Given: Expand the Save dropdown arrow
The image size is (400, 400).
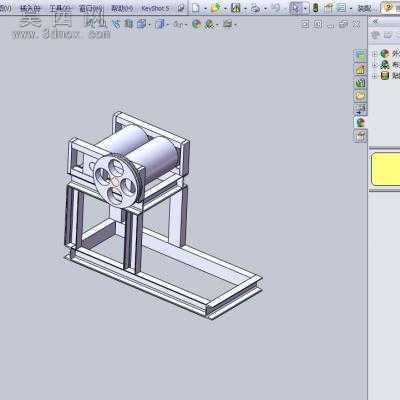Looking at the screenshot, I should [x=245, y=9].
